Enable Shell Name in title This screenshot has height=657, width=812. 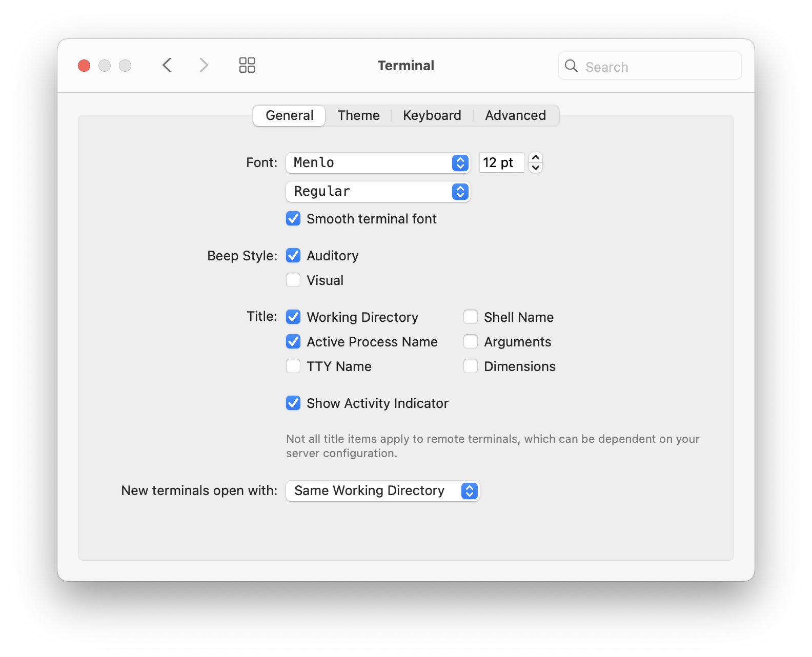[x=471, y=317]
